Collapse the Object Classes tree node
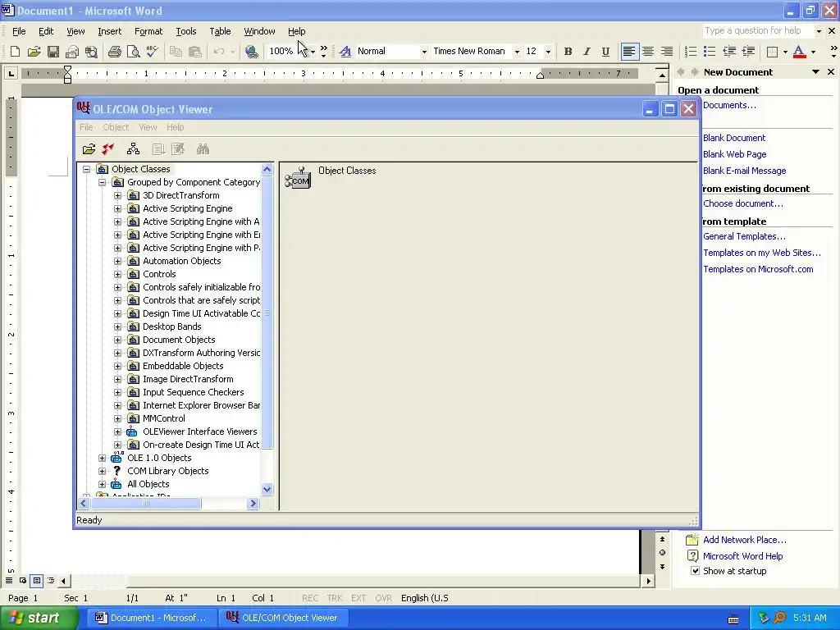 coord(86,169)
